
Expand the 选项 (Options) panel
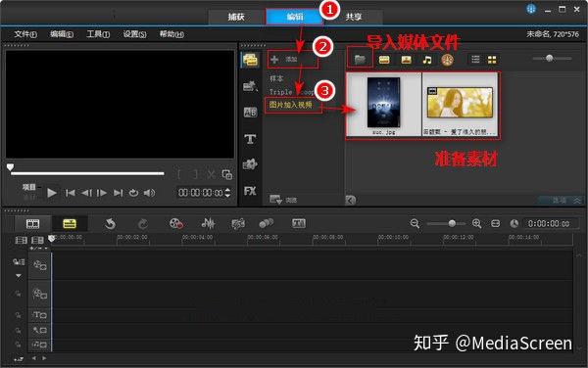[560, 201]
